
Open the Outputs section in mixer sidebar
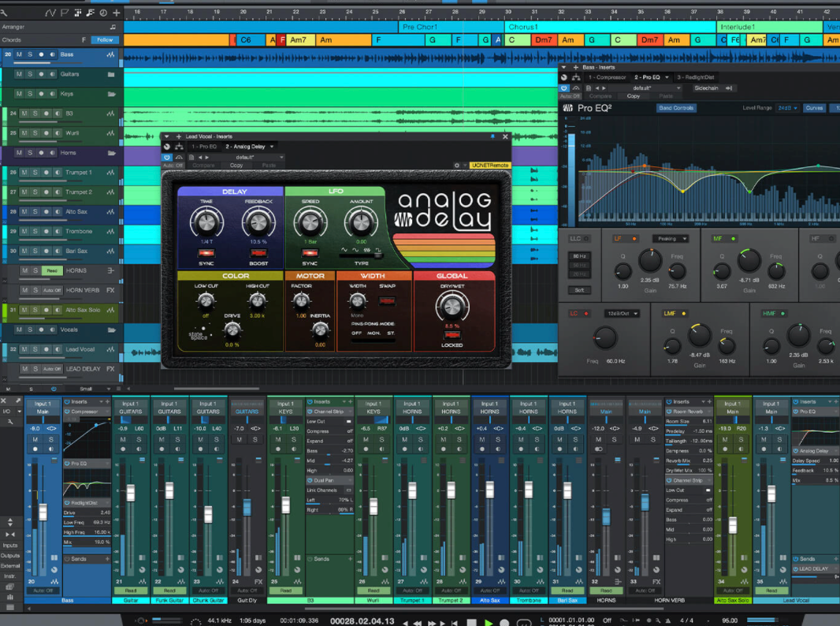9,556
